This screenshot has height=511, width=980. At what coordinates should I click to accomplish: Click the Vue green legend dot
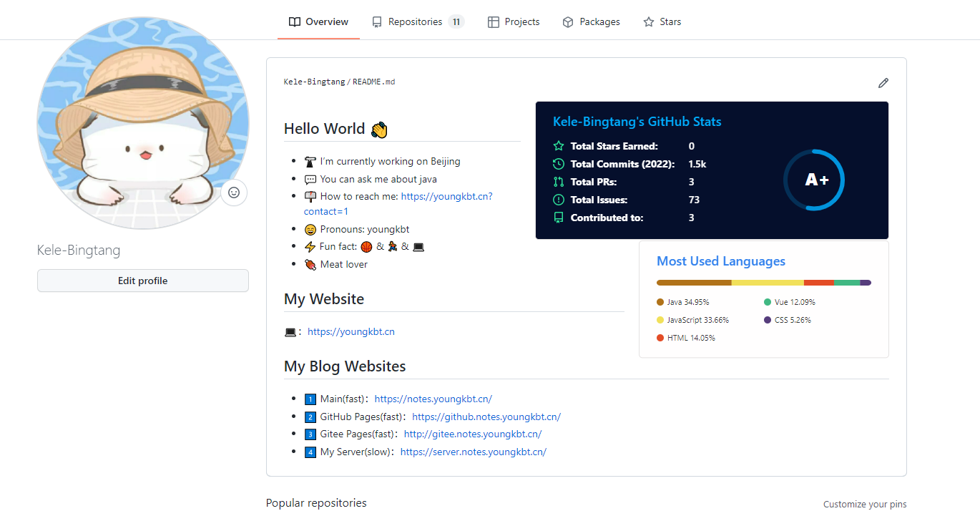click(x=768, y=302)
